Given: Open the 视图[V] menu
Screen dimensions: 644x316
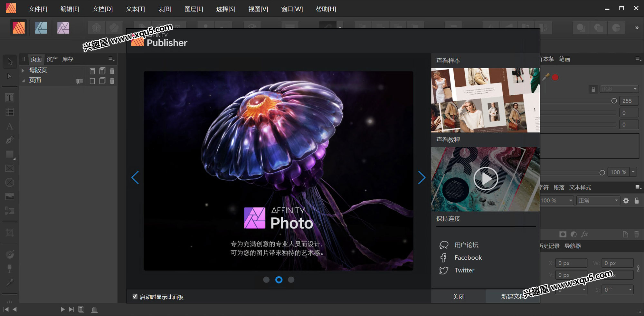Looking at the screenshot, I should click(258, 9).
